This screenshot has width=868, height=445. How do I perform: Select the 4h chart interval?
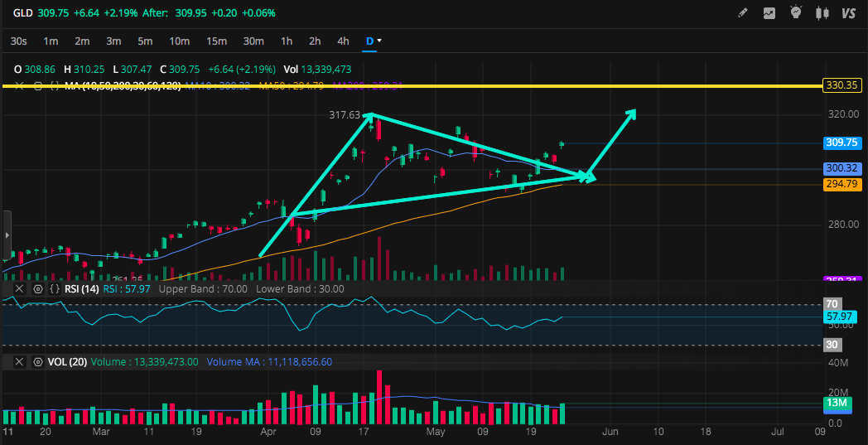coord(343,41)
